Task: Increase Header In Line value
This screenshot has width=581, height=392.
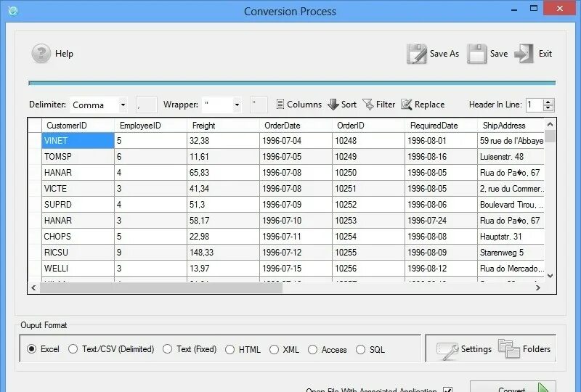Action: point(548,102)
